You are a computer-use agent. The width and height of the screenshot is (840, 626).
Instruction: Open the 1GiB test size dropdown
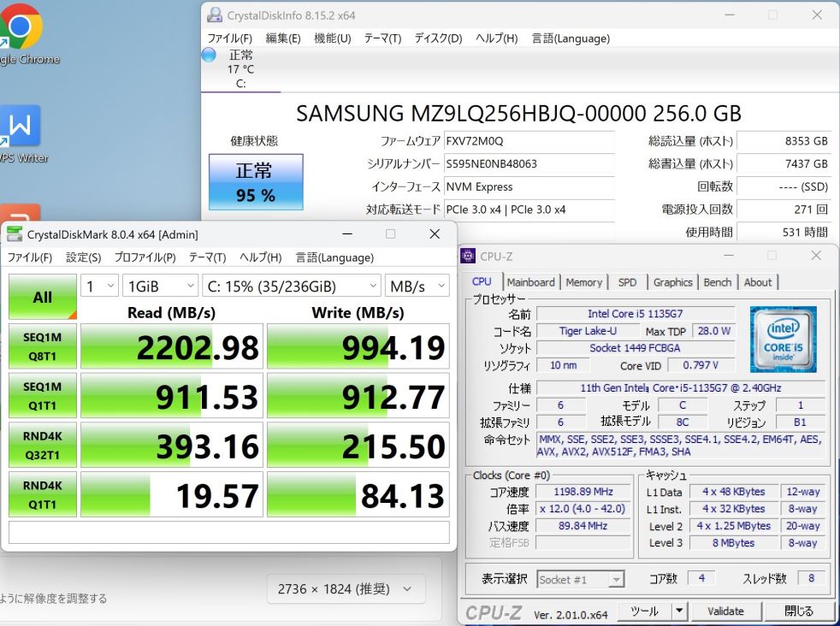(x=160, y=286)
